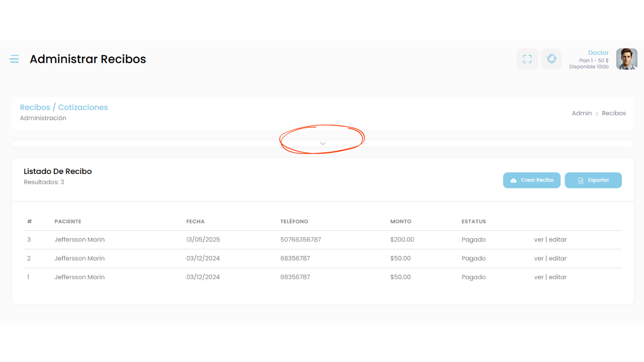Click the Recibos breadcrumb item
The image size is (644, 362).
point(614,113)
